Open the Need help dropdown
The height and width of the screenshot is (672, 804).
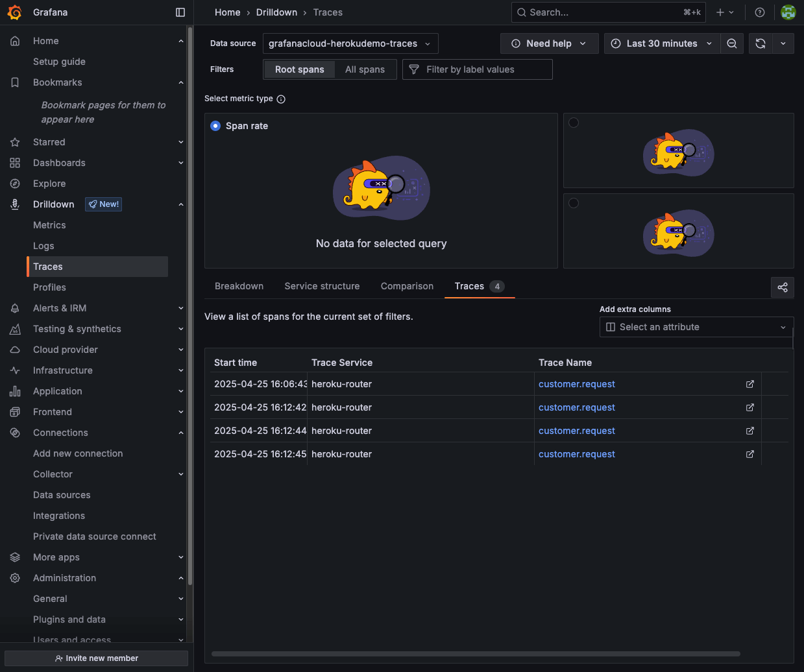coord(549,43)
